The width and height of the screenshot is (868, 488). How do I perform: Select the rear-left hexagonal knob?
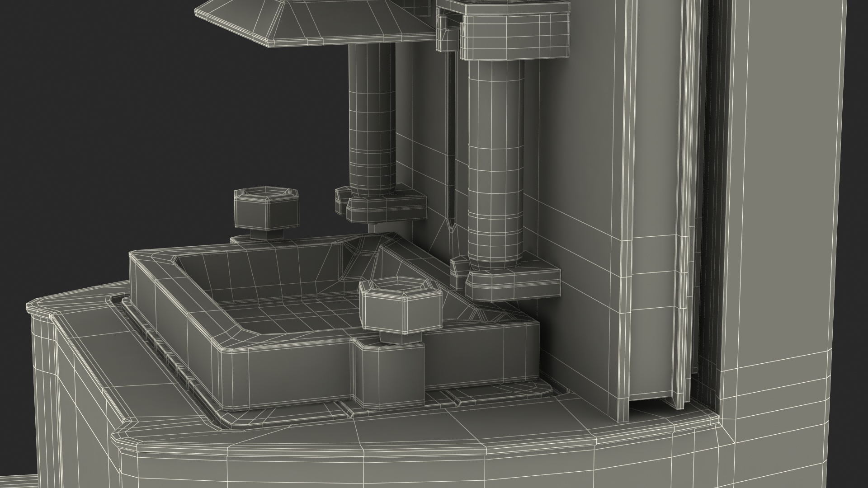266,208
